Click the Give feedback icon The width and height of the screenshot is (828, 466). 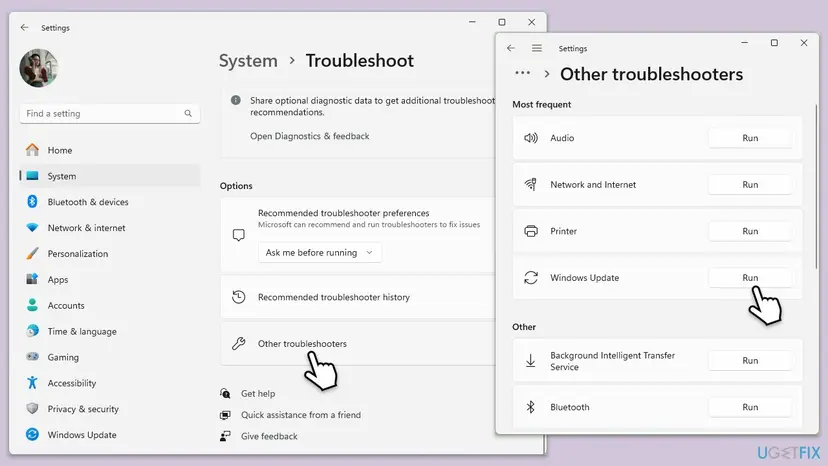225,436
